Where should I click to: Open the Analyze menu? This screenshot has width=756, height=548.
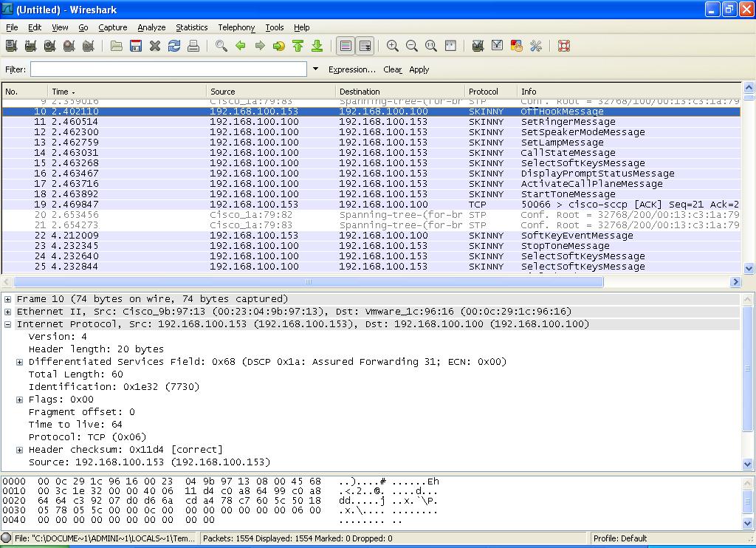pyautogui.click(x=151, y=27)
